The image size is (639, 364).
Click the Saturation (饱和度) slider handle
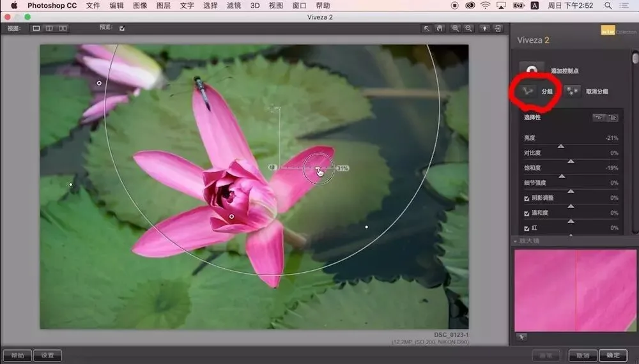[x=562, y=176]
